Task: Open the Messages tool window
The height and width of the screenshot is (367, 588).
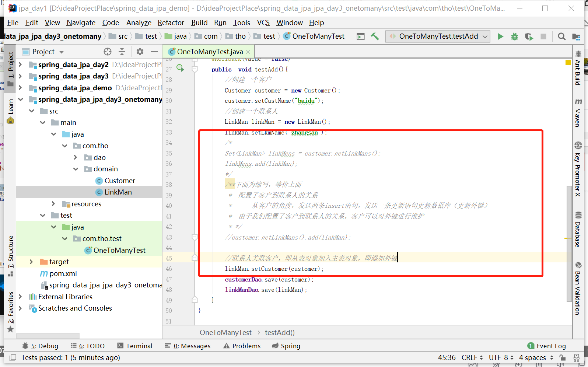Action: (188, 346)
